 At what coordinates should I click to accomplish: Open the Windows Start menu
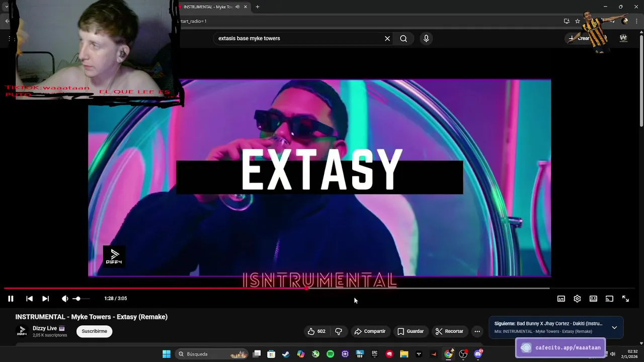(x=167, y=354)
